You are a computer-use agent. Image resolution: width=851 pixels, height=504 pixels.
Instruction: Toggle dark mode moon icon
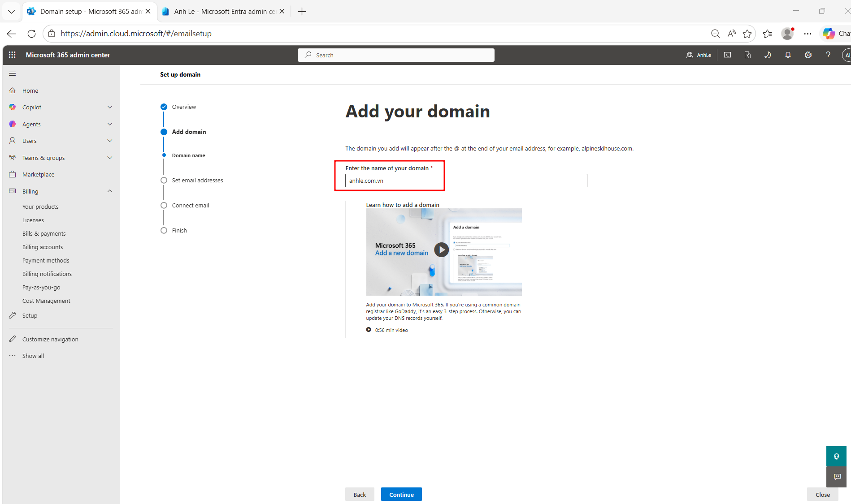click(768, 55)
